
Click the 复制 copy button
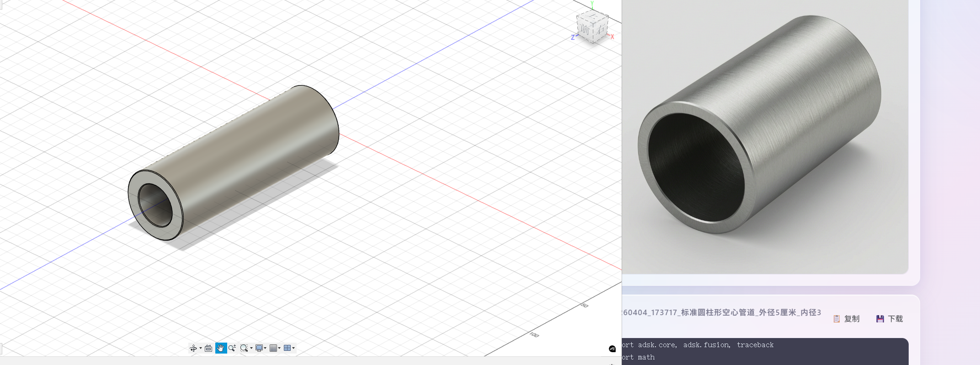pos(846,319)
